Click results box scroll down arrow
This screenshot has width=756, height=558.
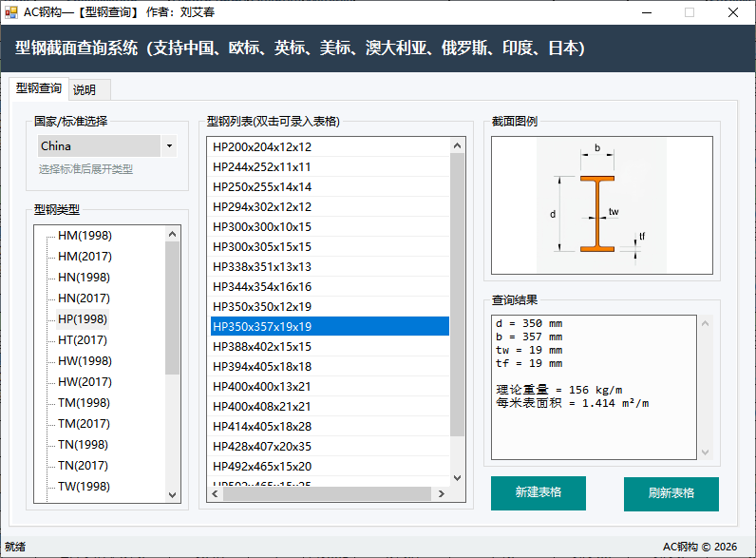click(x=705, y=452)
